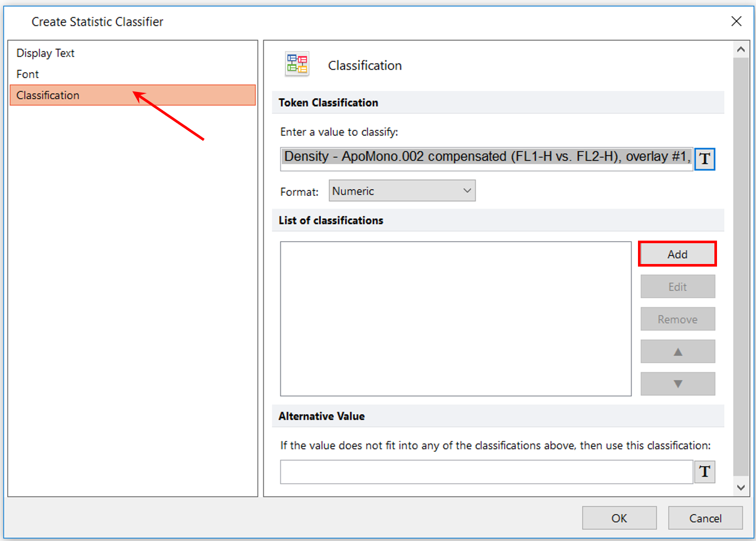Click the Alternative Value text field
The width and height of the screenshot is (756, 541).
(487, 472)
